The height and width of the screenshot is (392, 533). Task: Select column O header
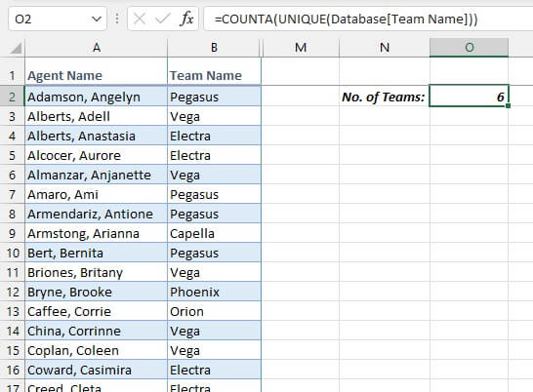tap(470, 48)
